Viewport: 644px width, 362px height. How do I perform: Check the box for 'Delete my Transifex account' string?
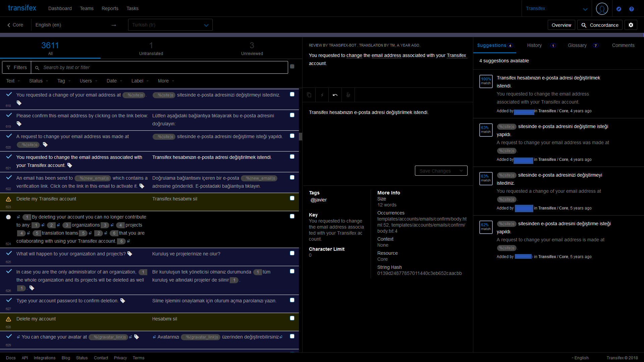(x=292, y=198)
